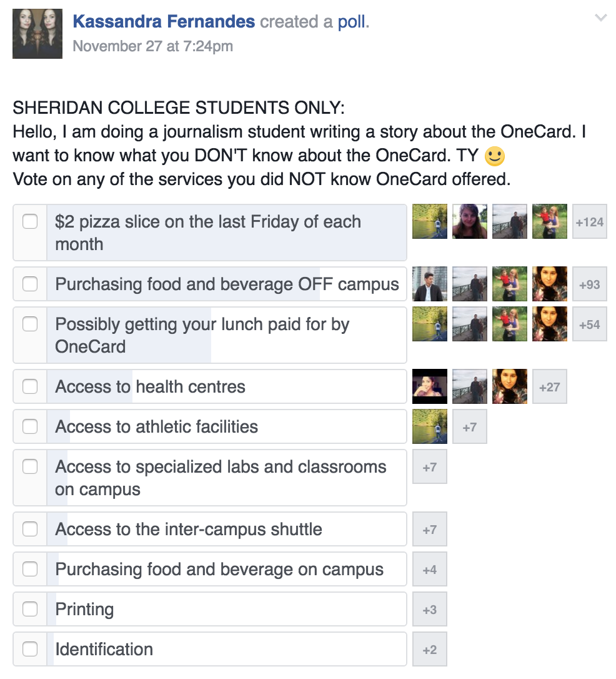Image resolution: width=616 pixels, height=679 pixels.
Task: Click Access to health centres option bar
Action: tap(226, 386)
